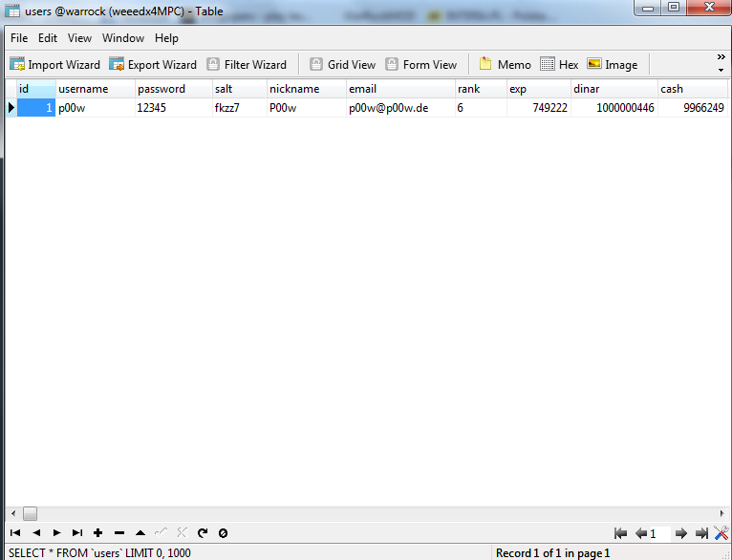Click the salt column header
732x560 pixels.
point(240,89)
